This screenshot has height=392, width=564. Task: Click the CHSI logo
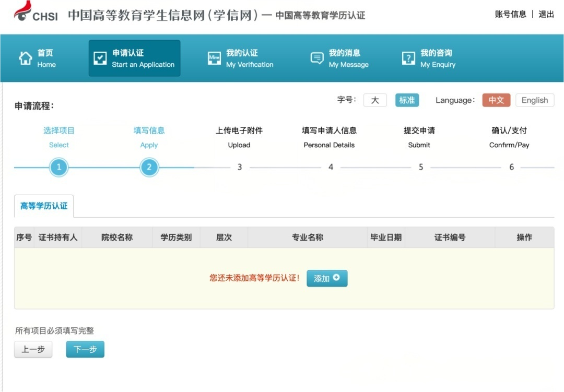[36, 13]
